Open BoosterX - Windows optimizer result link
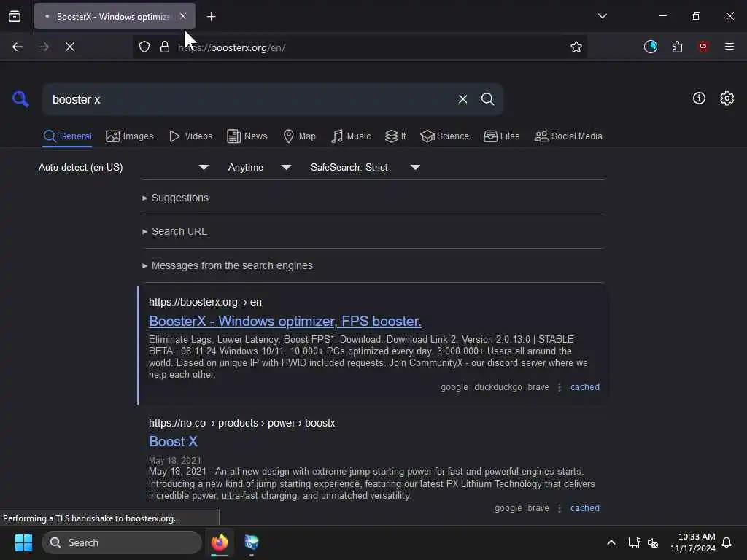747x560 pixels. point(285,322)
